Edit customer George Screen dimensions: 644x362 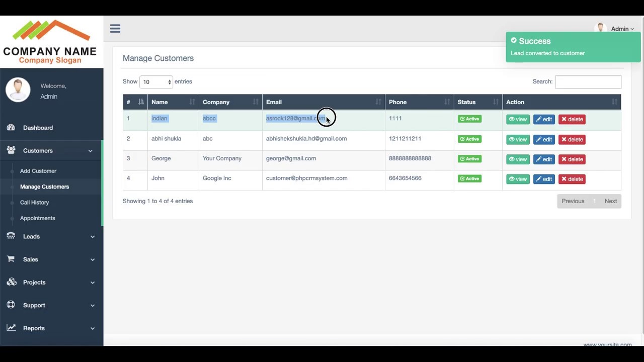tap(544, 159)
